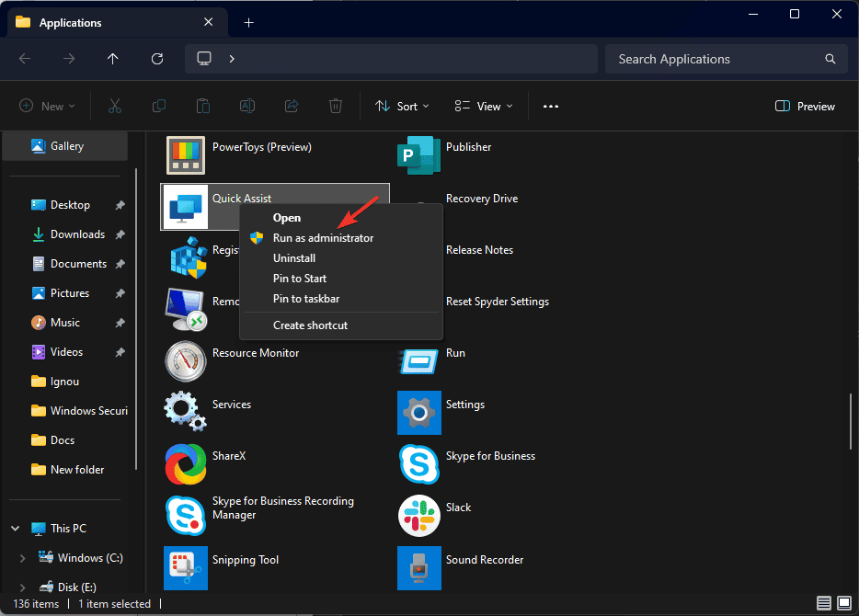This screenshot has width=859, height=616.
Task: Click the PowerToys (Preview) app icon
Action: point(186,155)
